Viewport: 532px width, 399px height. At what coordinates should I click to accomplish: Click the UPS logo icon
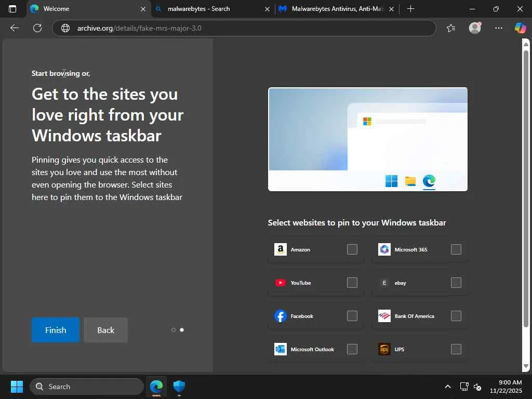point(384,349)
